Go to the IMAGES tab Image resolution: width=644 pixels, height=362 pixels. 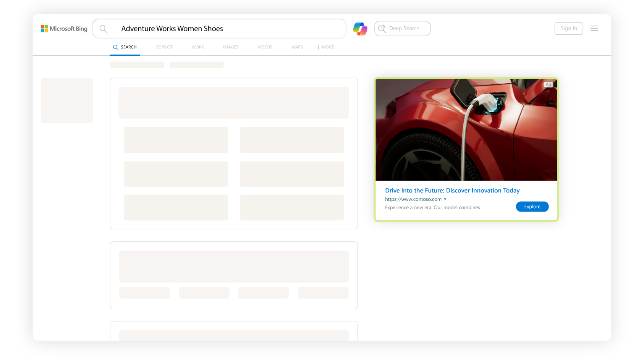pos(231,47)
